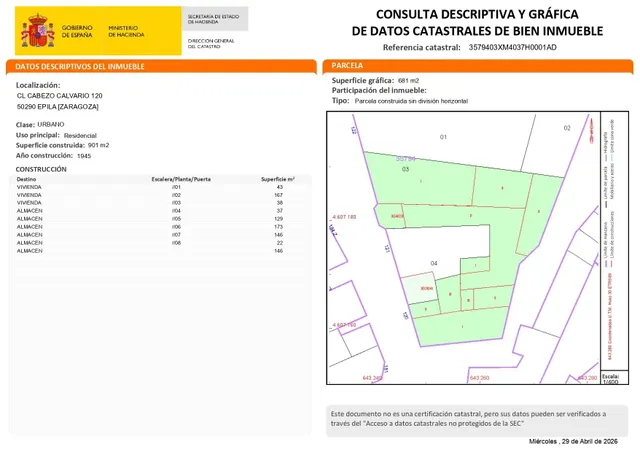
Task: Click the 'Tipo:' label
Action: point(340,100)
